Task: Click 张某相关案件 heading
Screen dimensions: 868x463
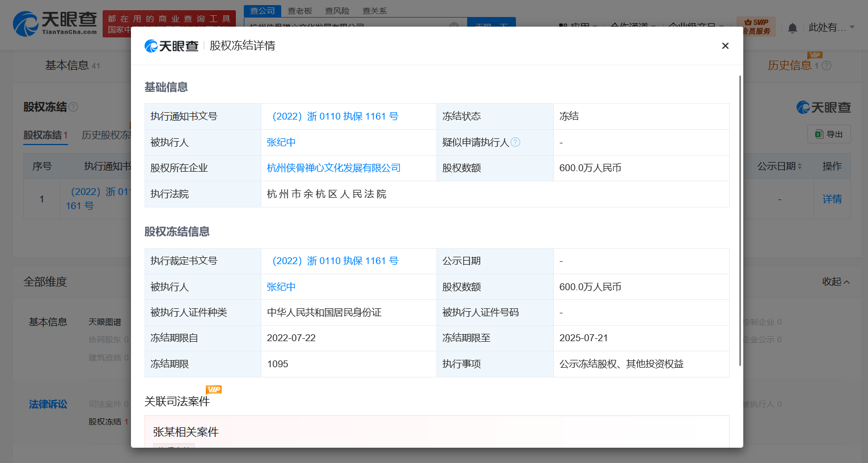Action: tap(186, 432)
